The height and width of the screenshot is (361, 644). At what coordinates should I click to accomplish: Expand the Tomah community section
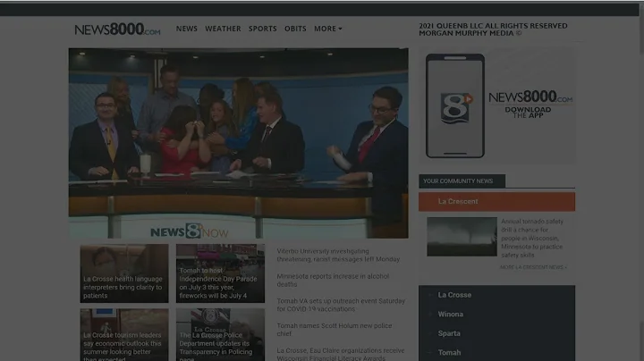pyautogui.click(x=497, y=352)
